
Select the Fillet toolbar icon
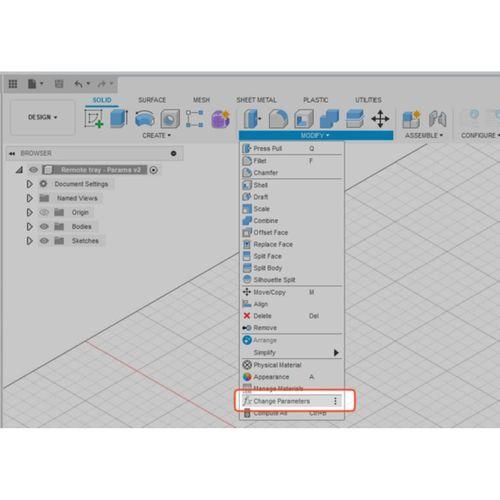coord(278,119)
